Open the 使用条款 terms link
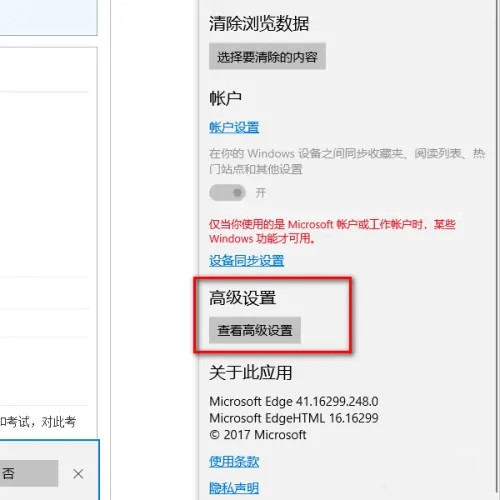Viewport: 500px width, 500px height. (x=234, y=462)
